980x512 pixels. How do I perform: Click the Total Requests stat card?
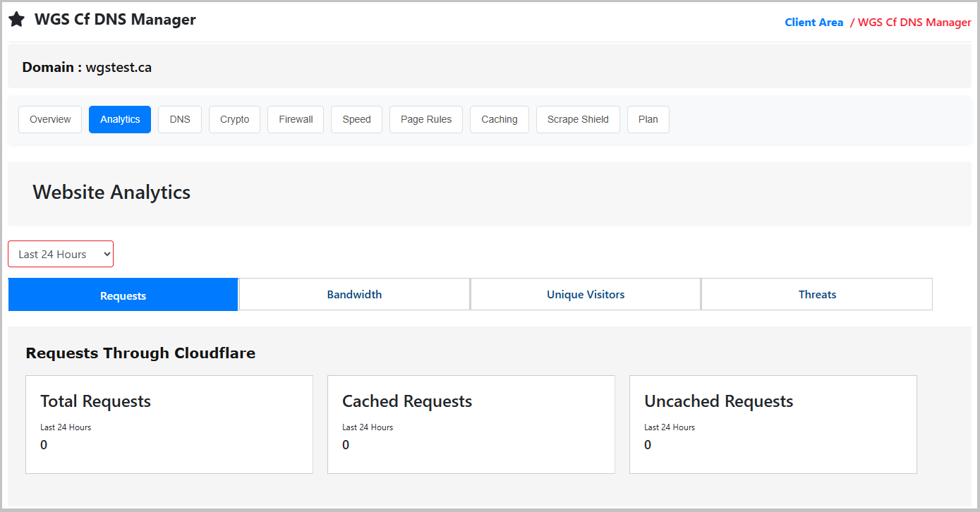[x=169, y=424]
